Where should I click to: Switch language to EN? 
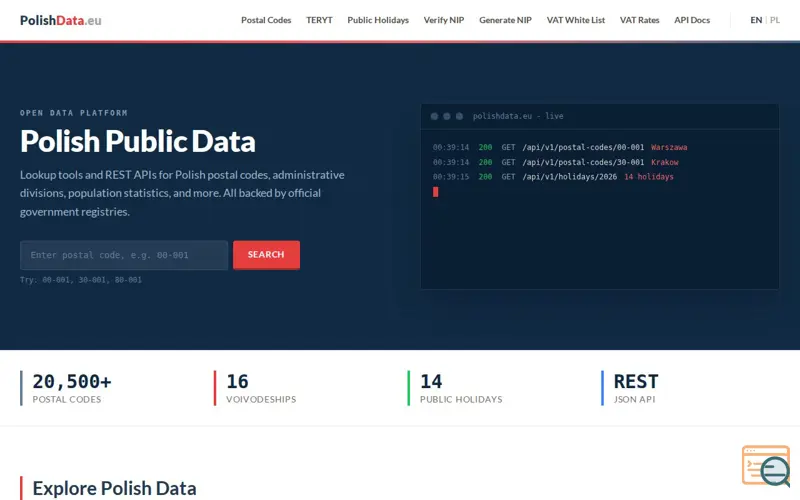click(x=756, y=20)
